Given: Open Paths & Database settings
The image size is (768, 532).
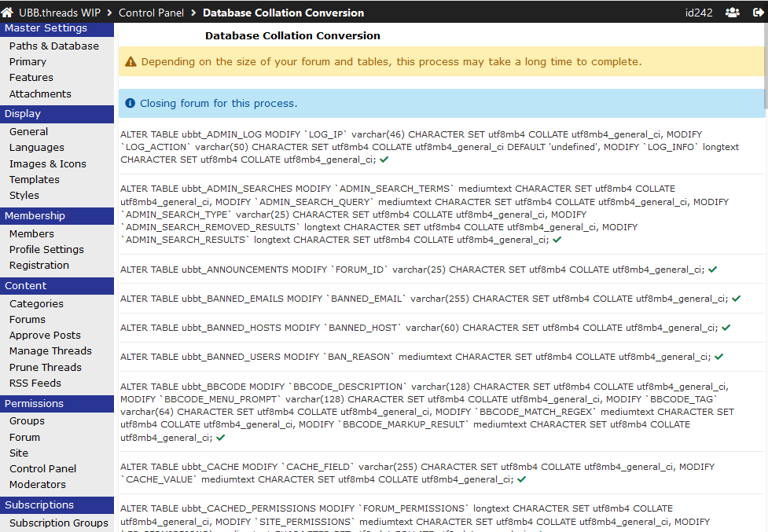Looking at the screenshot, I should pyautogui.click(x=54, y=46).
